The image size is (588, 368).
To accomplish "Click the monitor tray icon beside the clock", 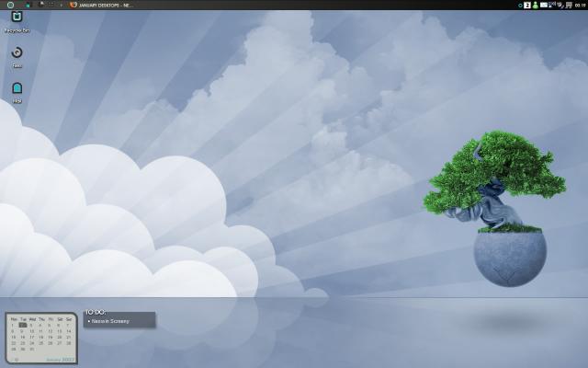I will [x=569, y=5].
